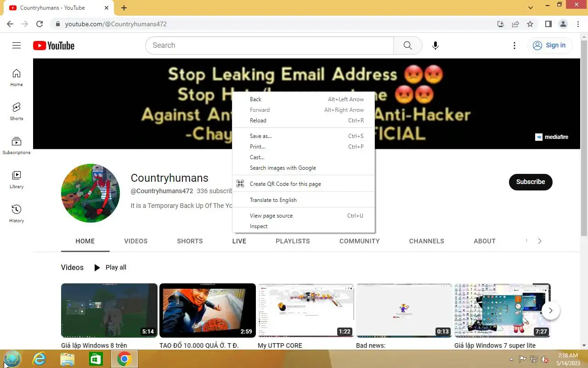Launch Internet Explorer from the taskbar
Screen dimensions: 588x368
coord(39,359)
